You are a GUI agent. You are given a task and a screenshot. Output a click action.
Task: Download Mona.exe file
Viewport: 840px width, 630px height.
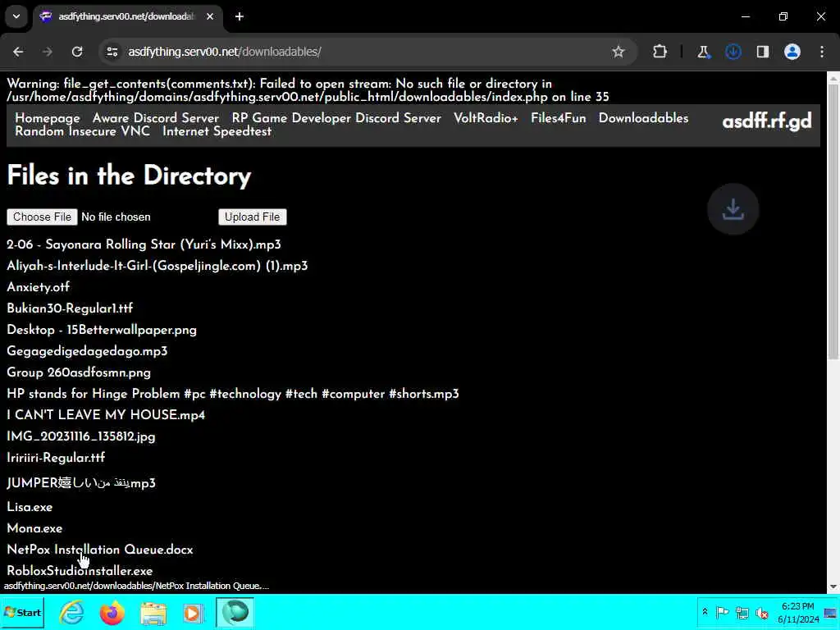[x=34, y=528]
